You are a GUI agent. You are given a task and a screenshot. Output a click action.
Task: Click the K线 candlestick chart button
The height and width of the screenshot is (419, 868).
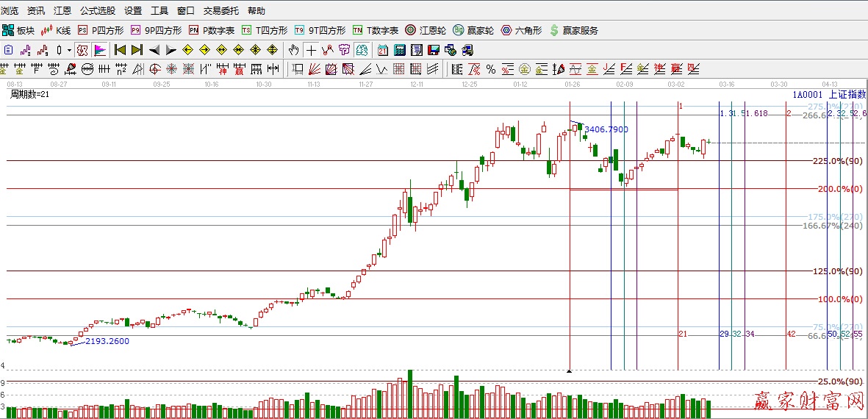(57, 30)
